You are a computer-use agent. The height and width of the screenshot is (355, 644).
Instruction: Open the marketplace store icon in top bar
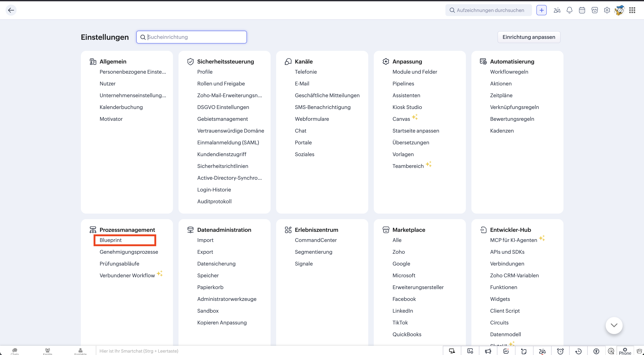point(595,10)
